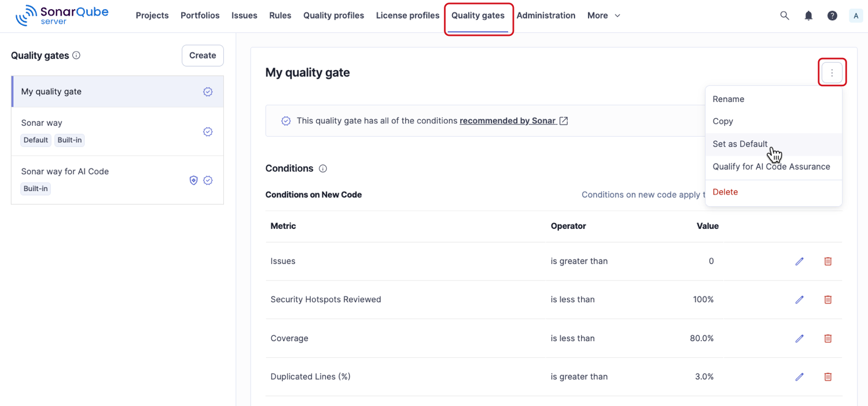
Task: Open the recommended by Sonar link
Action: pos(508,120)
